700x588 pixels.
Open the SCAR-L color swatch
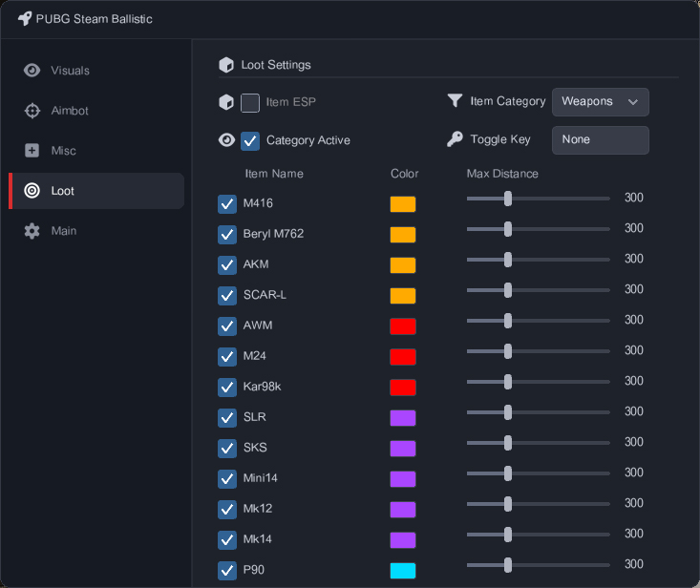point(403,296)
